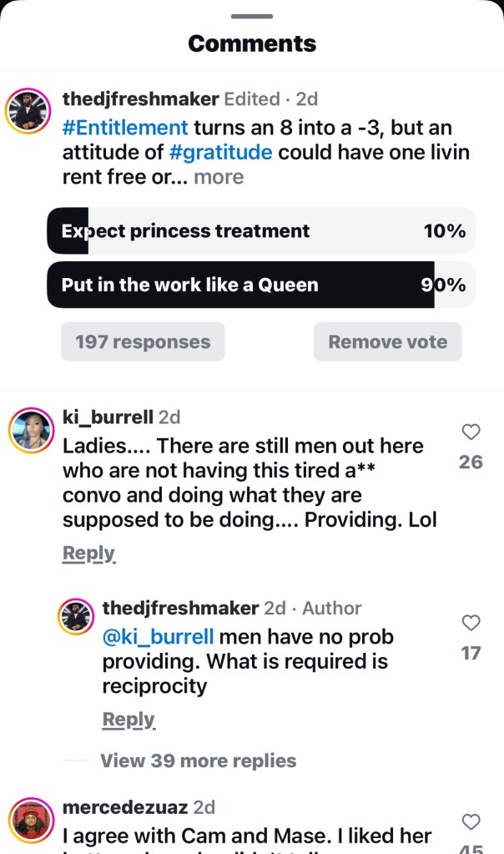The width and height of the screenshot is (504, 854).
Task: Select poll option Put in the work like a Queen
Action: pyautogui.click(x=260, y=285)
